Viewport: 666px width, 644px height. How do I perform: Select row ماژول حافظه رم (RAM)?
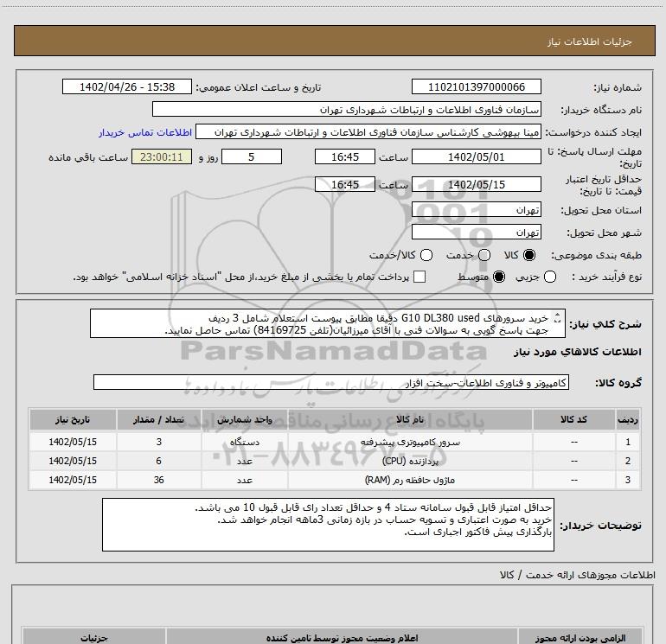(x=335, y=480)
